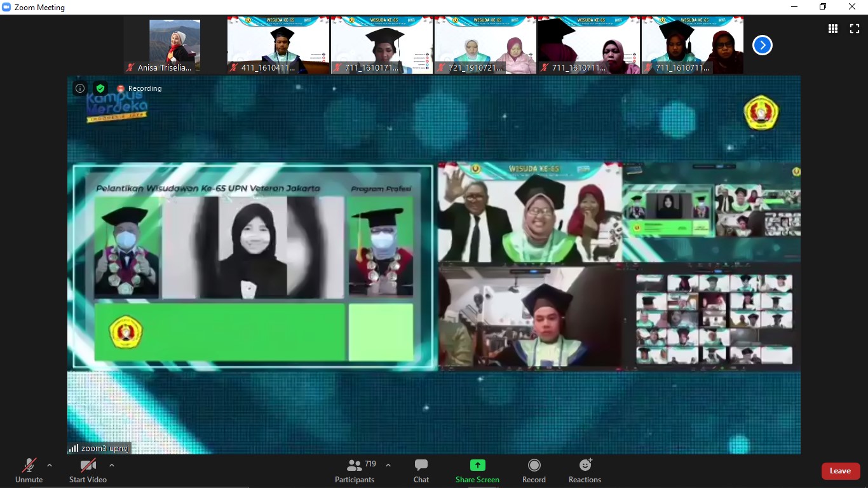Select the 721_1910721 participant thumbnail

[485, 45]
